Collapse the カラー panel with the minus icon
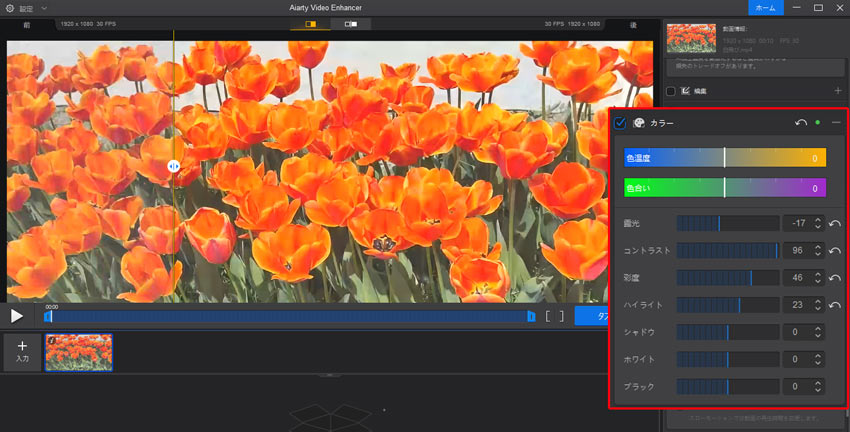 836,122
